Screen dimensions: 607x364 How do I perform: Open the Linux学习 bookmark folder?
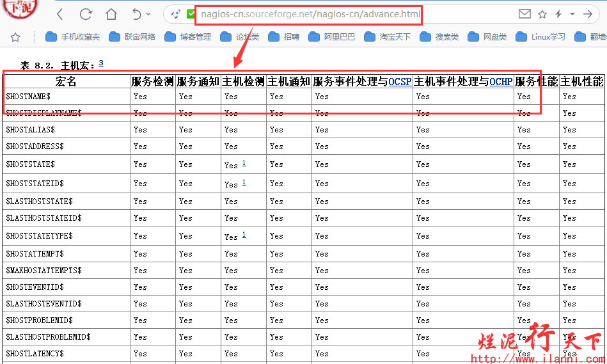coord(541,37)
